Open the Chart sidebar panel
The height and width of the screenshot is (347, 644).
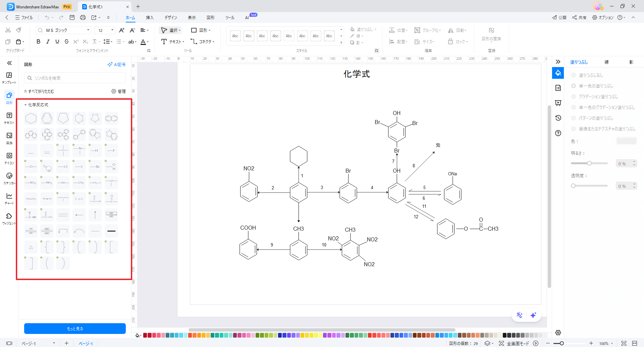[x=9, y=198]
